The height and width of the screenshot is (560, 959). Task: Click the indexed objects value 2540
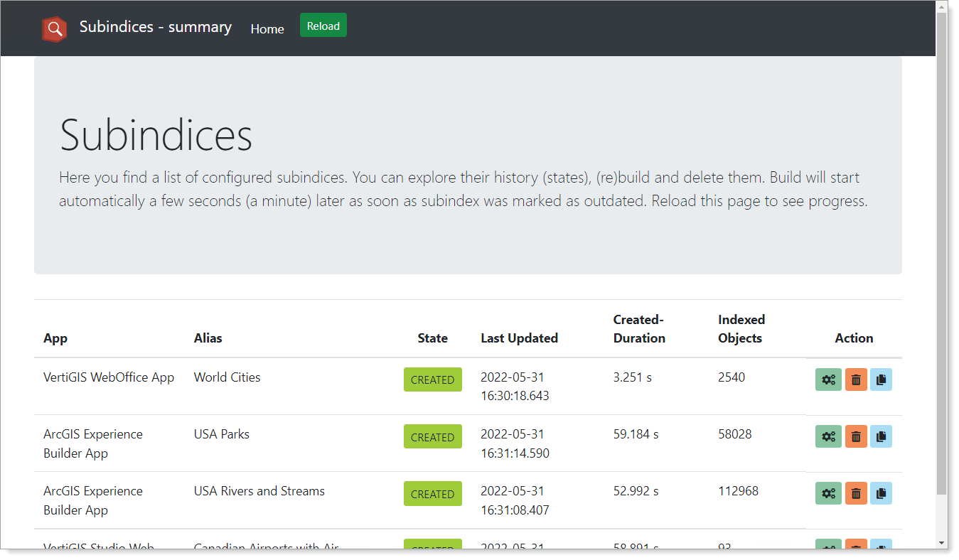732,377
